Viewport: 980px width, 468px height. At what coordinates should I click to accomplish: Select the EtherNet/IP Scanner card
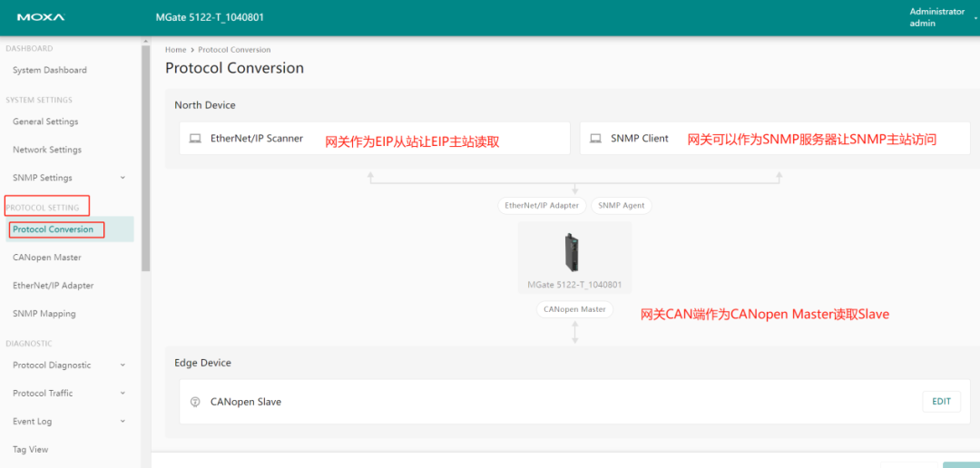pos(375,138)
